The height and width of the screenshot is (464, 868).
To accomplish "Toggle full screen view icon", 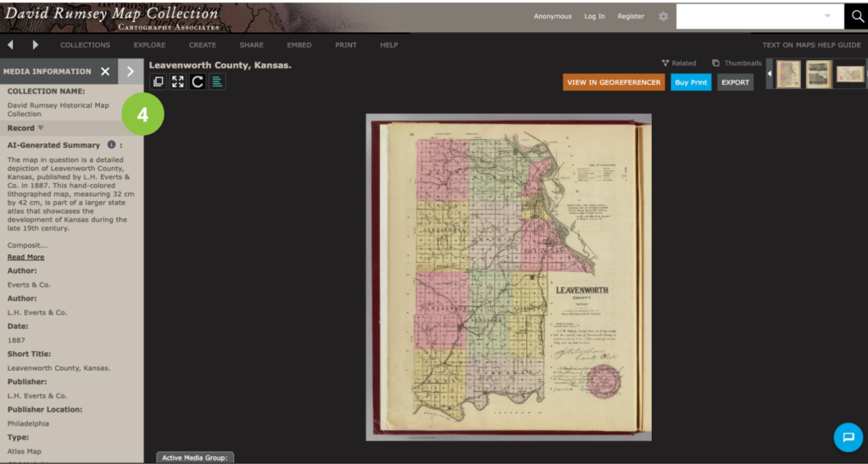I will [x=178, y=82].
